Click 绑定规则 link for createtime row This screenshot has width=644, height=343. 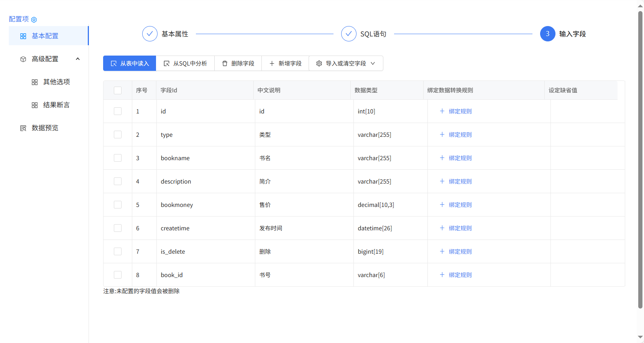point(460,228)
